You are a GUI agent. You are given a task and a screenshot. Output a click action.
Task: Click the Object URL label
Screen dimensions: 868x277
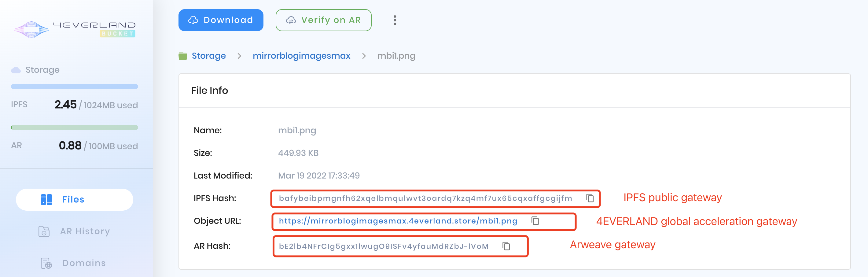[x=217, y=221]
